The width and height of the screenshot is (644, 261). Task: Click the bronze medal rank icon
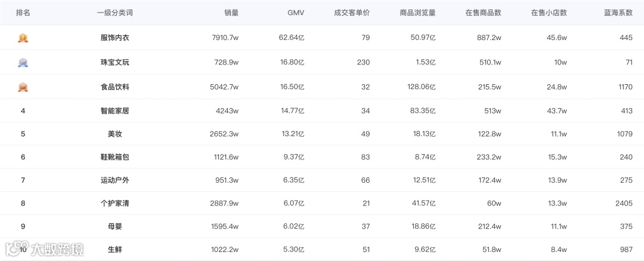point(23,87)
